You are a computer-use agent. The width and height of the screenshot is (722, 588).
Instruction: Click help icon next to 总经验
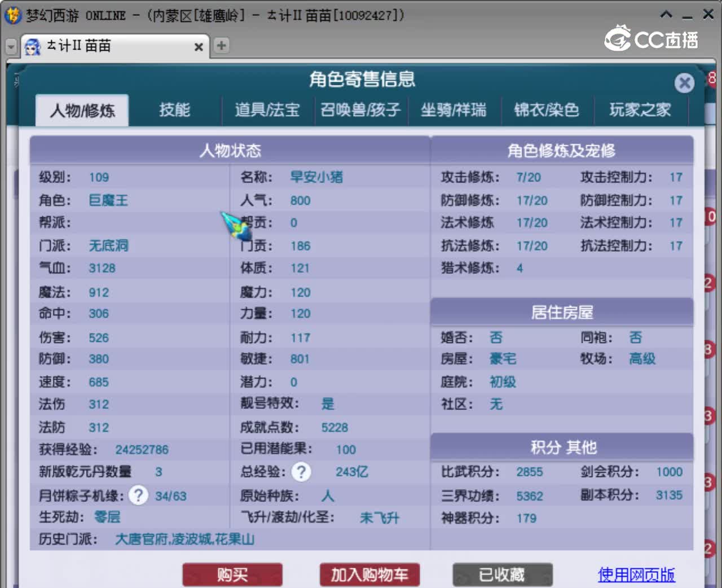coord(301,472)
